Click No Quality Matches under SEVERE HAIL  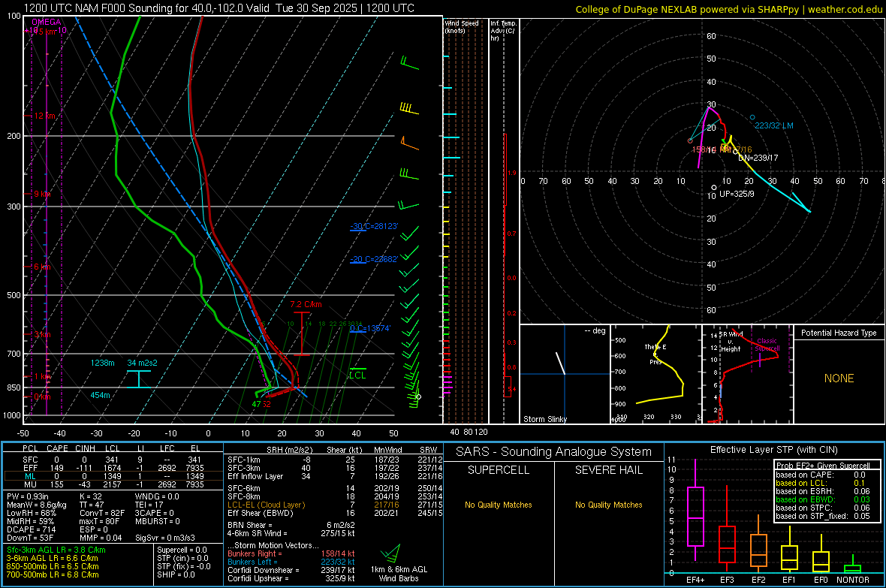pyautogui.click(x=608, y=505)
